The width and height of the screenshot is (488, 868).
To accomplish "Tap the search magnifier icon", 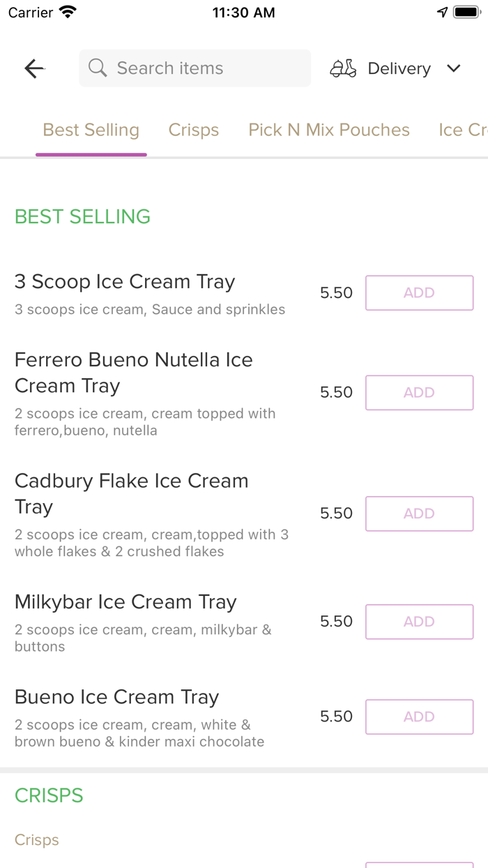I will 98,68.
